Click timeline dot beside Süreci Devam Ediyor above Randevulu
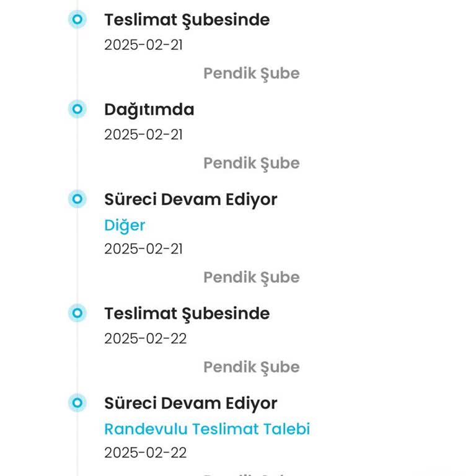Screen dimensions: 476x476 (77, 403)
